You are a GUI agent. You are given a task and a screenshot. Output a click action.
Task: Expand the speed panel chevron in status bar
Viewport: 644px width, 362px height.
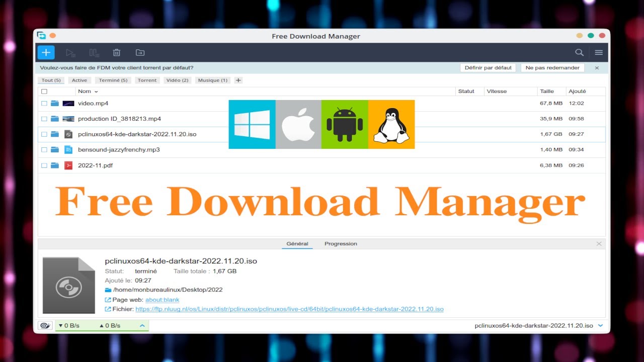(142, 326)
